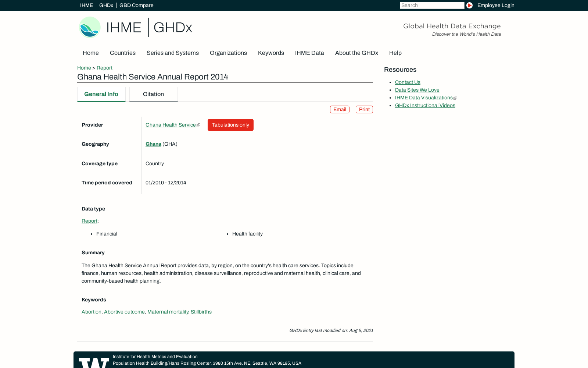Image resolution: width=588 pixels, height=368 pixels.
Task: Open GHDx Instructional Videos link
Action: [x=425, y=105]
